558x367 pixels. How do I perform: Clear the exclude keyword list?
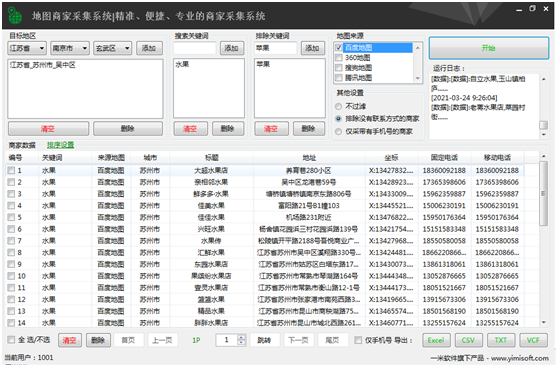click(x=271, y=129)
